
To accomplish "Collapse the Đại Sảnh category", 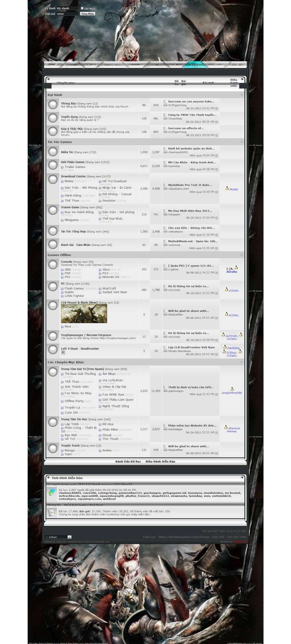I will 242,95.
